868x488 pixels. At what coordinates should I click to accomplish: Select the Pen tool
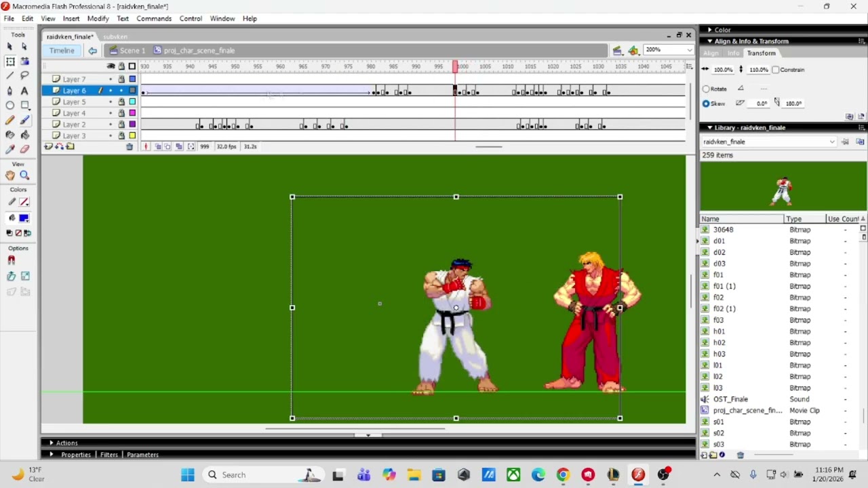(9, 90)
